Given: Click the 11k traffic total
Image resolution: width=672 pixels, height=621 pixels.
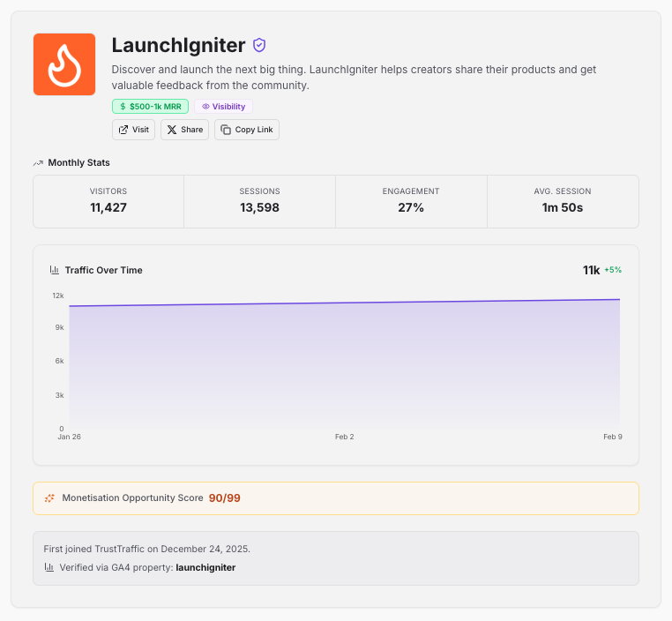Looking at the screenshot, I should (592, 270).
